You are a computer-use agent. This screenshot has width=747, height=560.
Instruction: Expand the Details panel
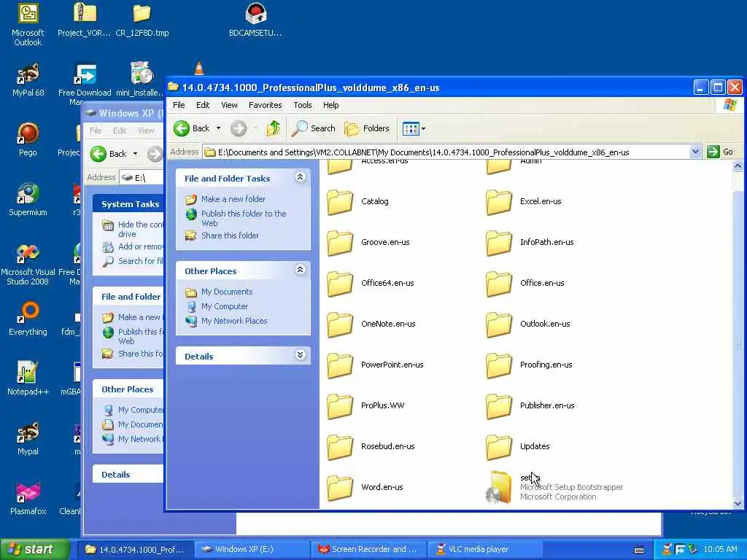point(300,355)
